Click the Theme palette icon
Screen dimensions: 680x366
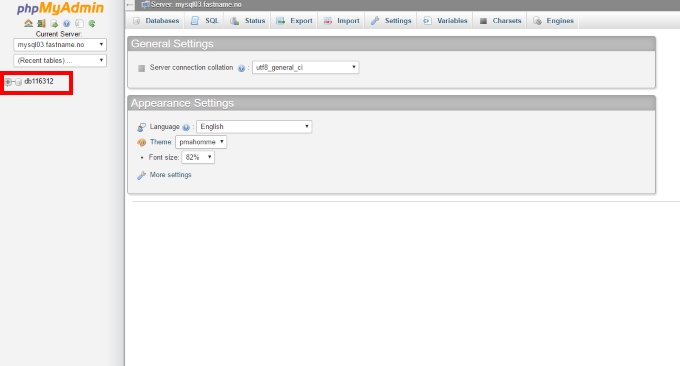[x=141, y=142]
